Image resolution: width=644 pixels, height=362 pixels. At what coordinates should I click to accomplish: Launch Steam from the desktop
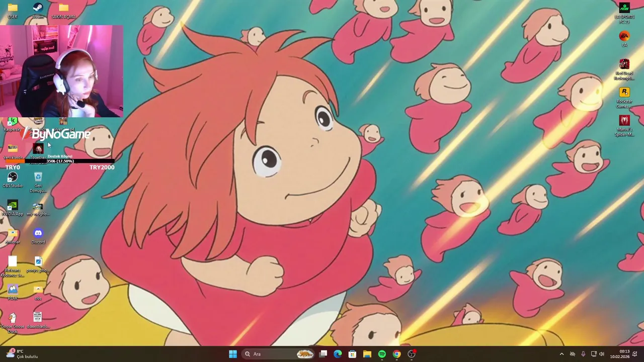coord(38,11)
